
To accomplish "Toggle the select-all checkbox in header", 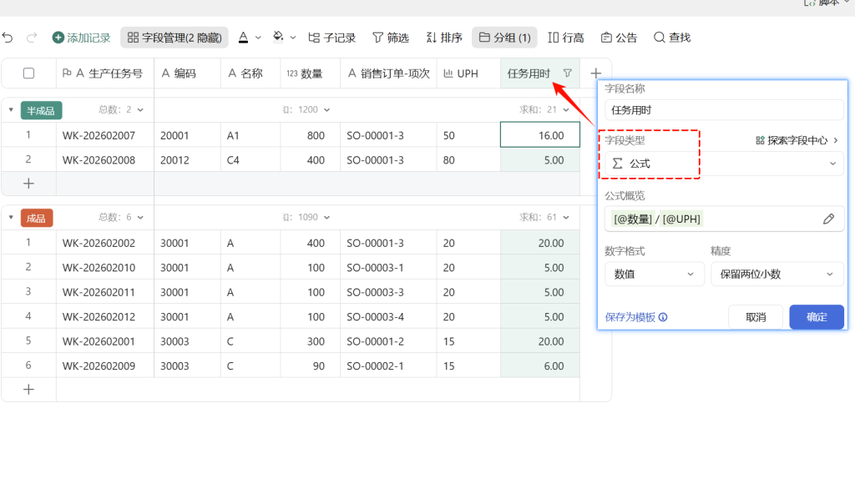I will pyautogui.click(x=29, y=73).
